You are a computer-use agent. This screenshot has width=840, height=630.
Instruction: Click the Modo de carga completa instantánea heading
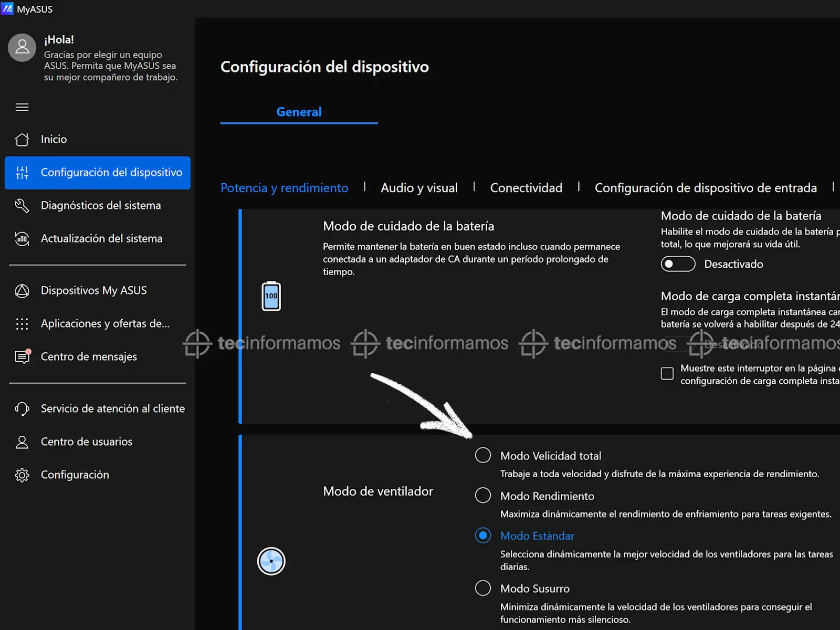pyautogui.click(x=750, y=296)
